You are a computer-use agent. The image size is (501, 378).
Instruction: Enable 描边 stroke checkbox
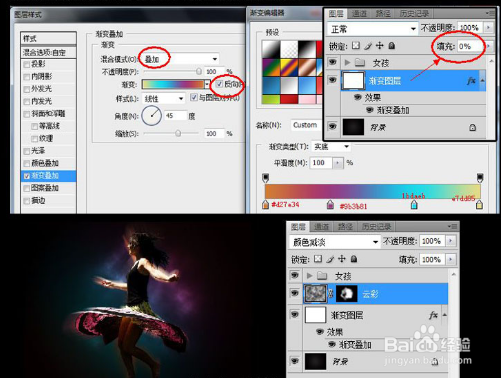click(x=27, y=201)
